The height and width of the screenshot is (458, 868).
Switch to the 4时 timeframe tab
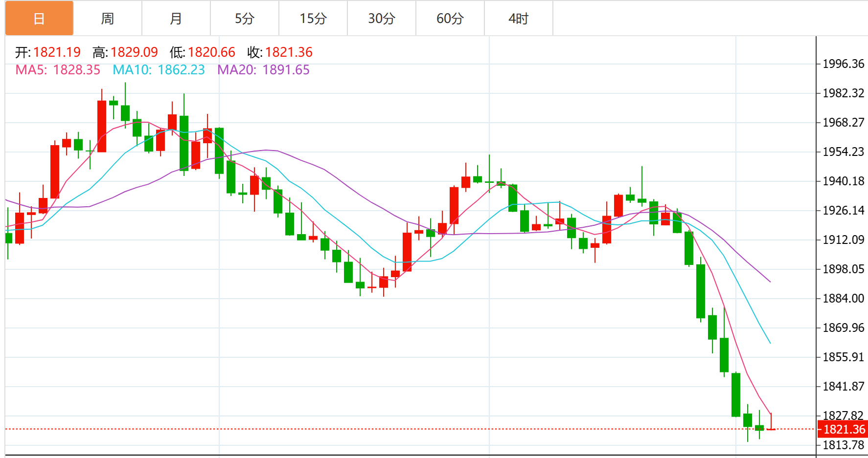tap(519, 19)
